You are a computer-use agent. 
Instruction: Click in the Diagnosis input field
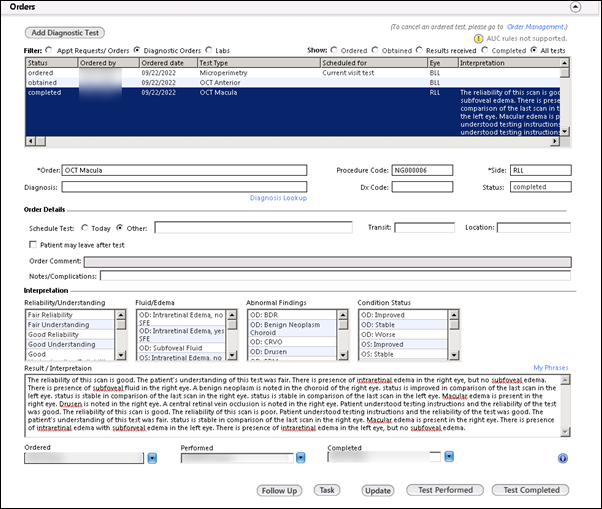pos(184,187)
